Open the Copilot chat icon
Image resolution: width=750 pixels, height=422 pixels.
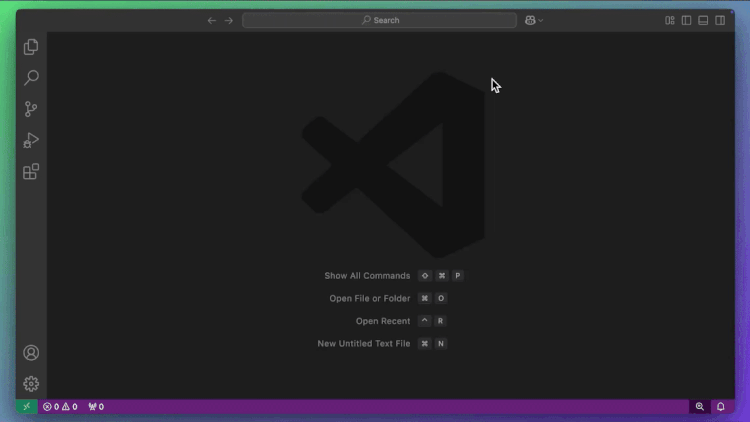click(x=530, y=20)
